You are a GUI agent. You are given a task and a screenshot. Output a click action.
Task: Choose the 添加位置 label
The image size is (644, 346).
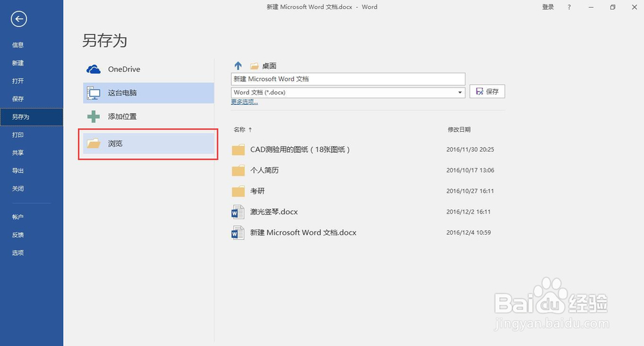coord(122,116)
